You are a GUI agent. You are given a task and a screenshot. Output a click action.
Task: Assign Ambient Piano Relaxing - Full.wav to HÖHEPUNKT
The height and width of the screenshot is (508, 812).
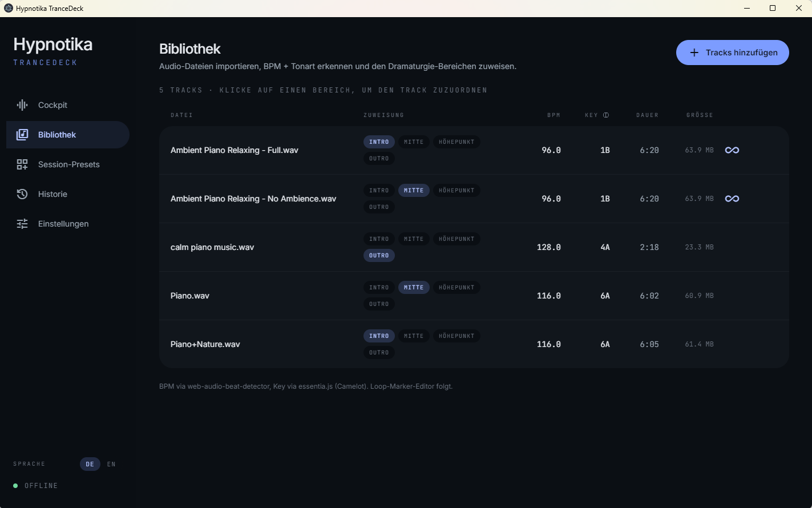[x=457, y=142]
